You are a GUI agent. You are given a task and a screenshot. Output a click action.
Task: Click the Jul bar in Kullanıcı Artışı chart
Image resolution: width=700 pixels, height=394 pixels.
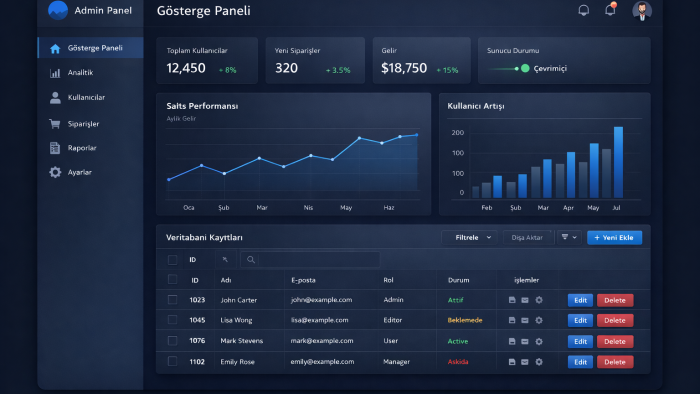click(618, 162)
